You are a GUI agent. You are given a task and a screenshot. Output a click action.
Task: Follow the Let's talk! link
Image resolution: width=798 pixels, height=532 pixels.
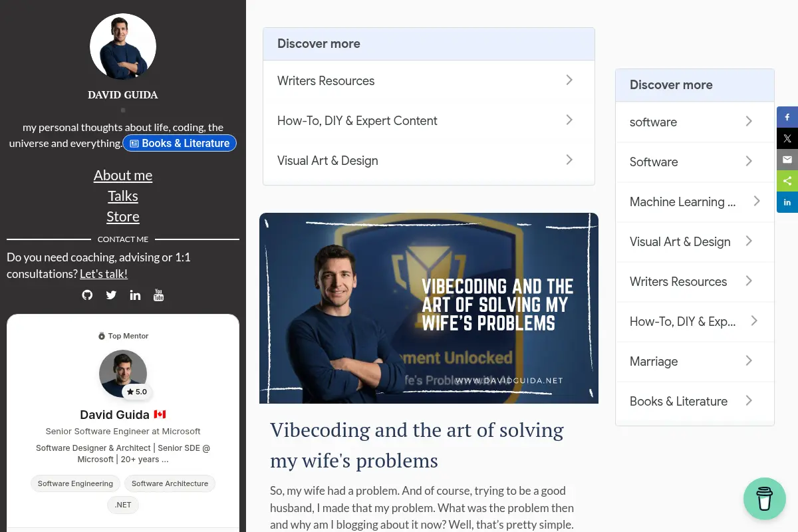click(x=104, y=274)
